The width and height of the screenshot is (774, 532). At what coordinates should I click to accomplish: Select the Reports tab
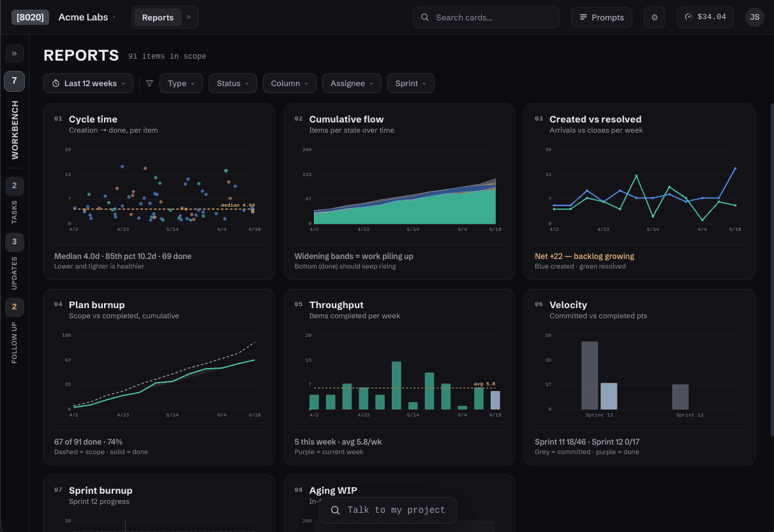[158, 17]
